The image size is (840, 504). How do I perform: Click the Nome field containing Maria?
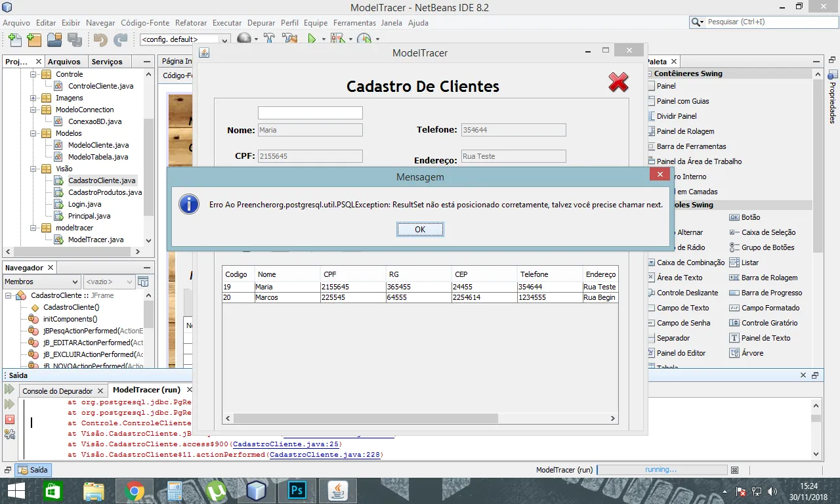point(310,130)
